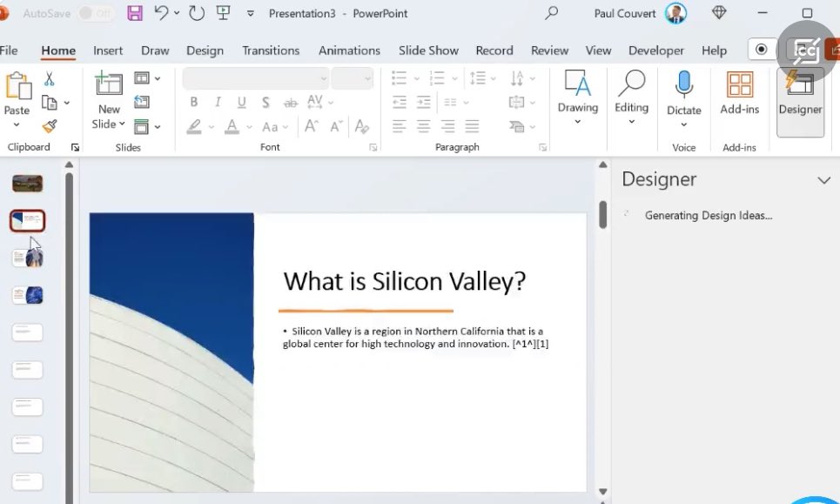The image size is (840, 504).
Task: Click slide area scroll-down arrow
Action: point(602,491)
